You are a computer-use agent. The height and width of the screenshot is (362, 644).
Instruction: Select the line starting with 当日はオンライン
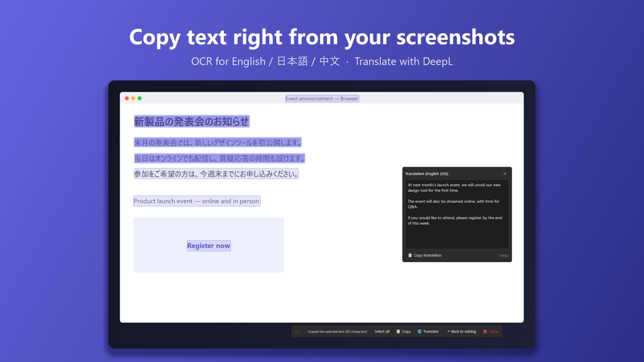tap(219, 158)
